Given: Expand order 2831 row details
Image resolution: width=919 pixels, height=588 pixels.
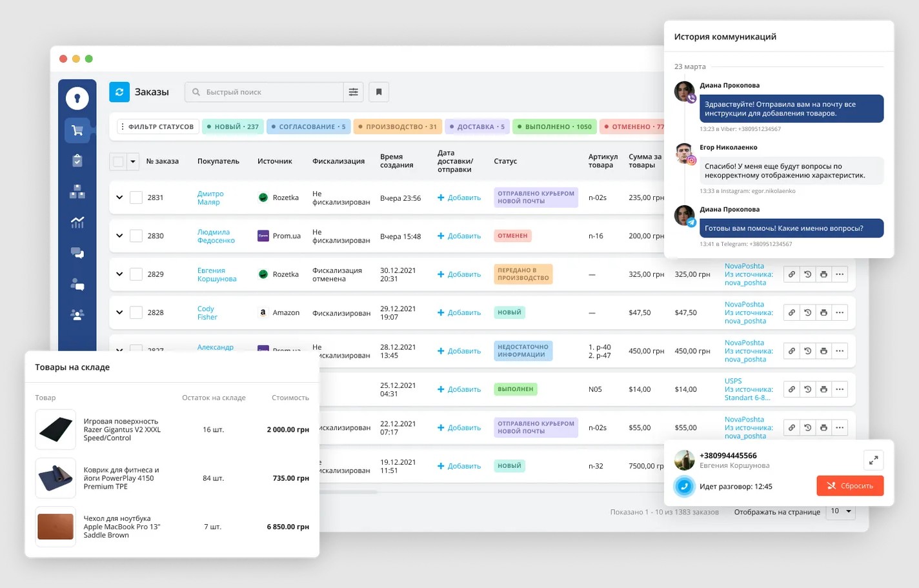Looking at the screenshot, I should pos(119,198).
